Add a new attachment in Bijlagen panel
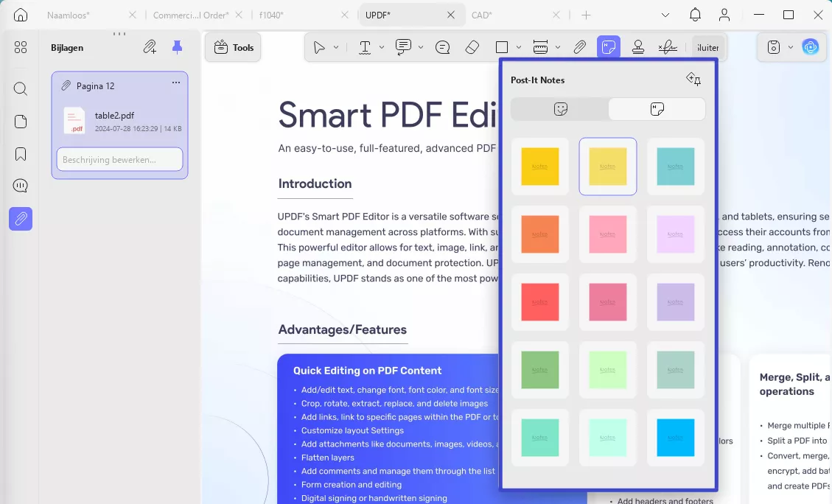The image size is (832, 504). point(150,47)
